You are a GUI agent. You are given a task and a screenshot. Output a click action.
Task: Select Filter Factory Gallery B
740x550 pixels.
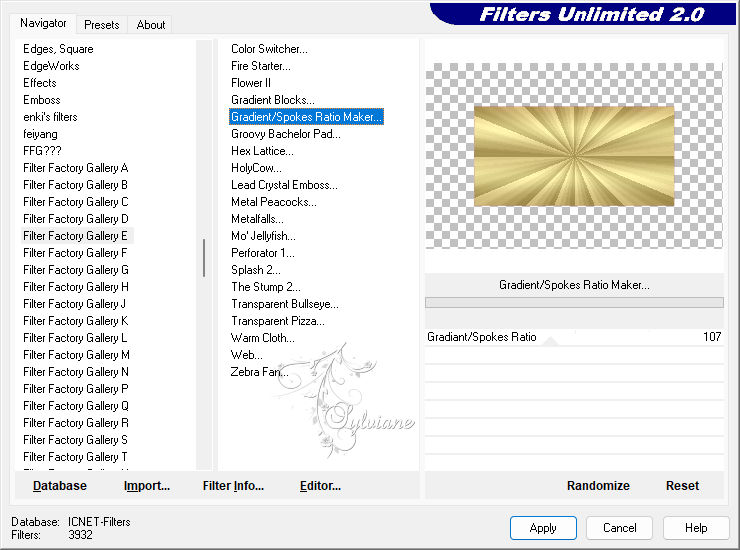(x=76, y=185)
